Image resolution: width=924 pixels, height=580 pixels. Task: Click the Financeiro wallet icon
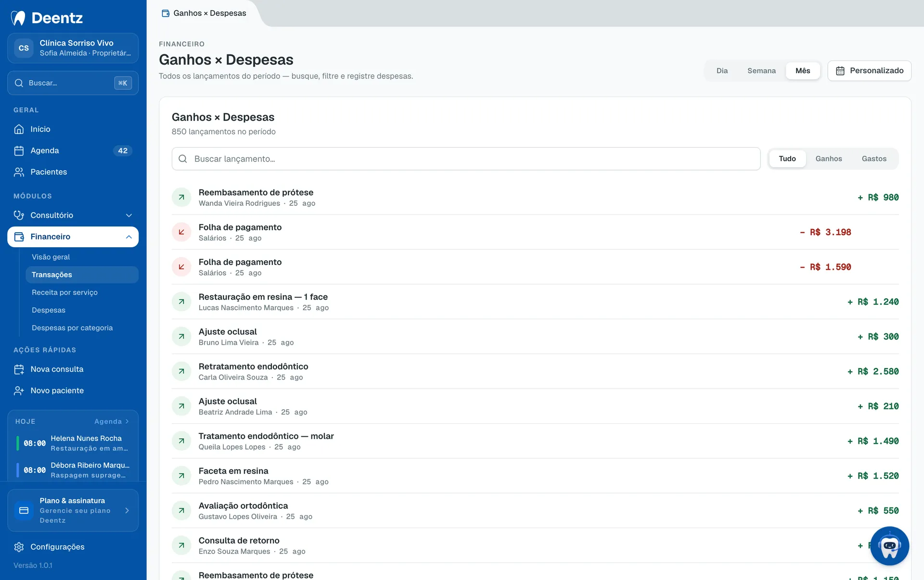[x=19, y=237]
